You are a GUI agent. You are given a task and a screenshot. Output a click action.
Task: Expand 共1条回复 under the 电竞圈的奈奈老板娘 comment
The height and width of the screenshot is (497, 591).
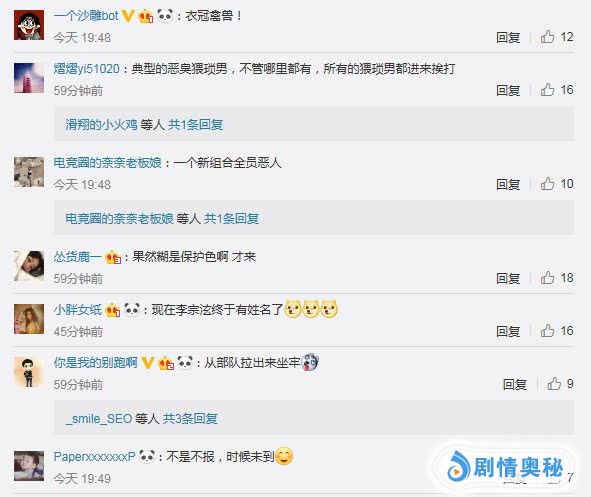click(x=231, y=219)
